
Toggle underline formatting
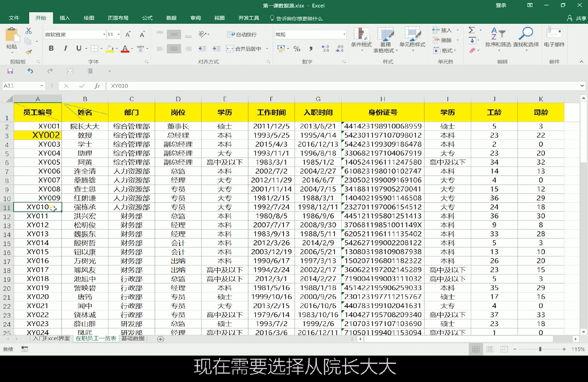pyautogui.click(x=79, y=48)
